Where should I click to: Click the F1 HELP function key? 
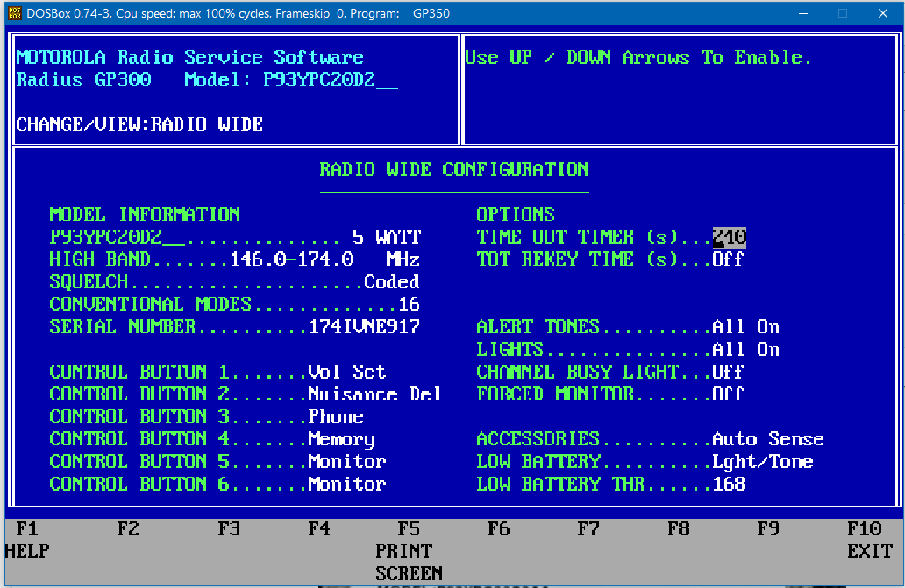tap(27, 540)
